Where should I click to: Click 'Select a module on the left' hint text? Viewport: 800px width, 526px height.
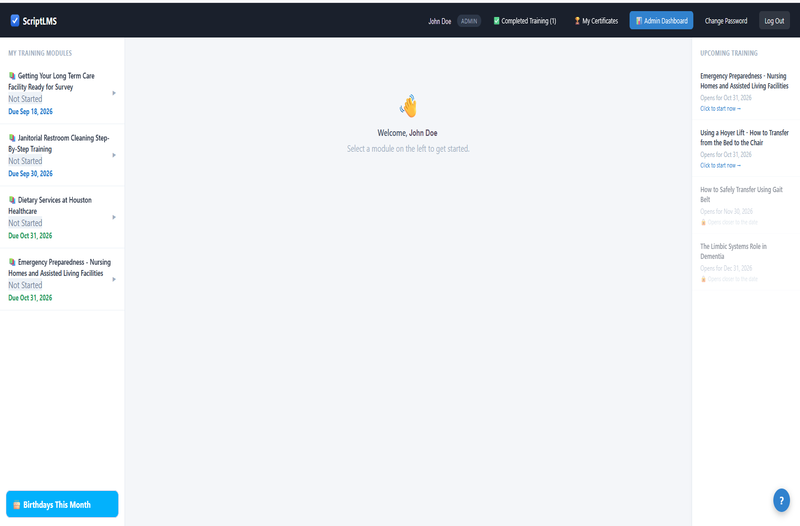(x=408, y=149)
